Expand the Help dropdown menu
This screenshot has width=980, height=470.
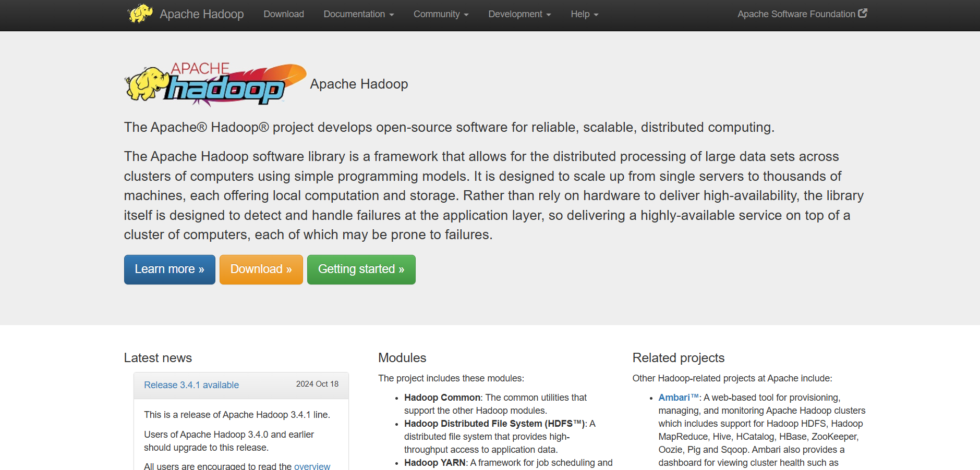pyautogui.click(x=585, y=14)
